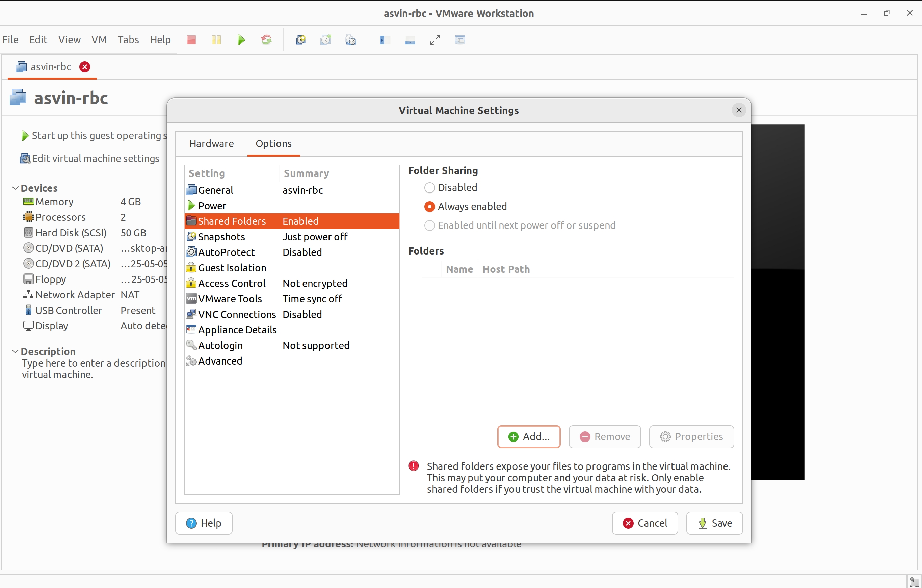Click the revert to snapshot toolbar icon
This screenshot has height=588, width=922.
tap(326, 40)
